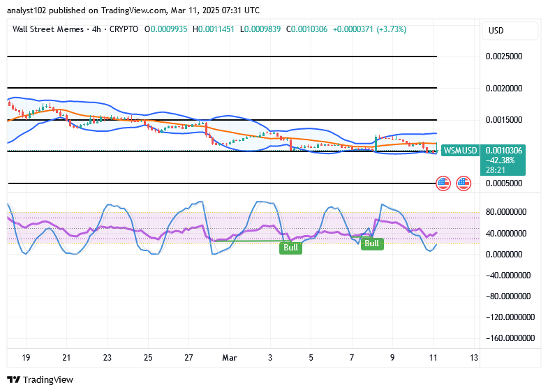Click the 0.0005000 price axis label
548x392 pixels.
click(503, 183)
